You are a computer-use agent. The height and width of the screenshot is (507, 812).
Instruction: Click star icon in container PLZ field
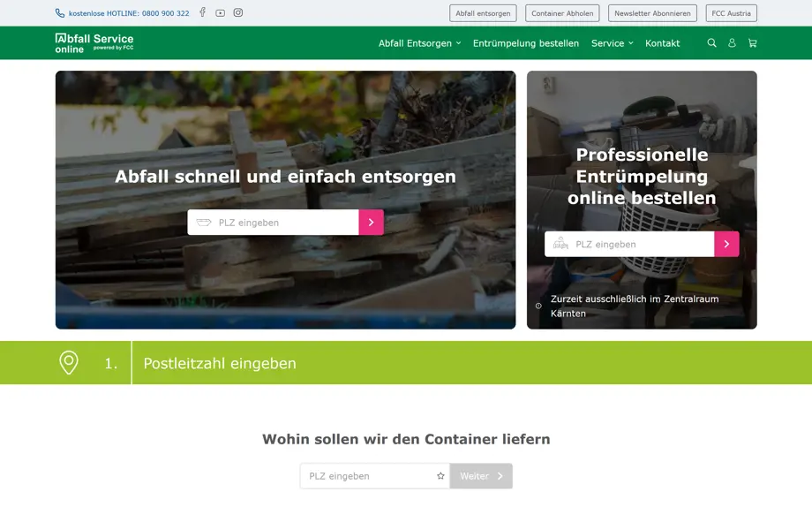click(x=440, y=476)
